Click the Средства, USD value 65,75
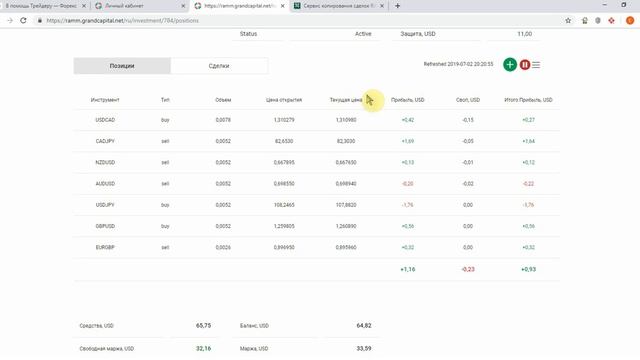 203,326
